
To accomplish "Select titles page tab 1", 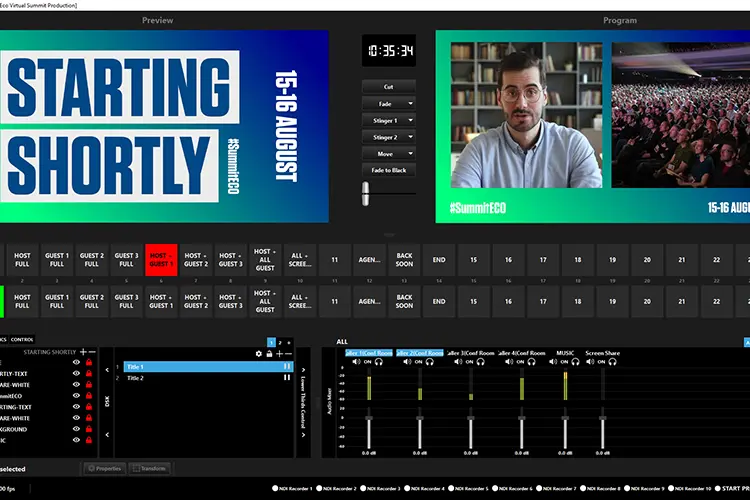I will click(271, 343).
